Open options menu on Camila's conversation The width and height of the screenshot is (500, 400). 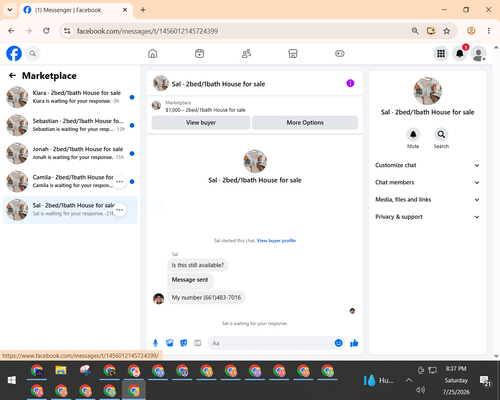pyautogui.click(x=119, y=182)
